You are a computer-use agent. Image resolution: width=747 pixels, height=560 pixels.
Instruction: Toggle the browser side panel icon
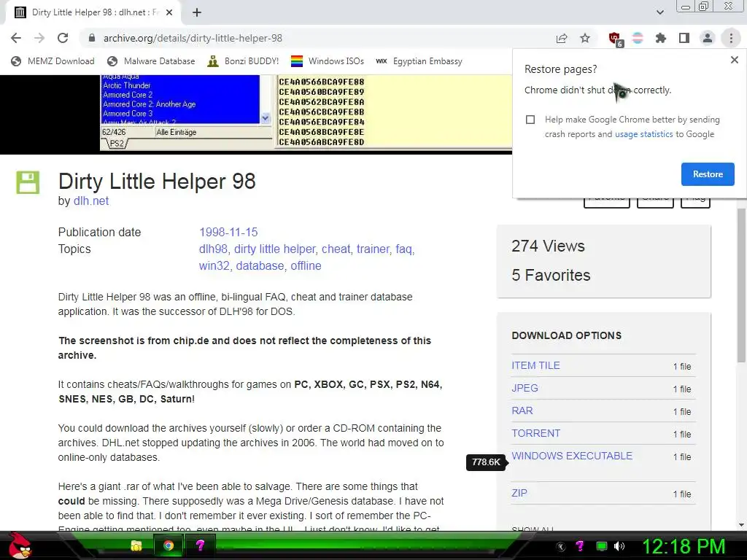684,38
